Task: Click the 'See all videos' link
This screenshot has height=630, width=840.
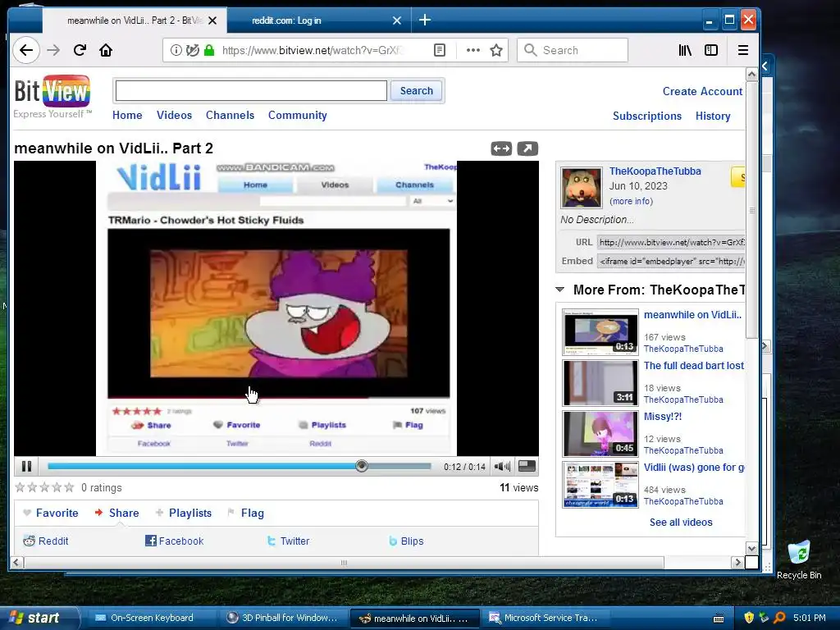Action: tap(681, 523)
